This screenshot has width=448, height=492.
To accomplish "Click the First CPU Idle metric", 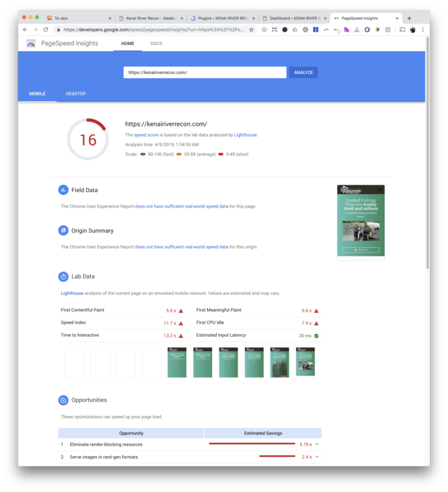I will click(x=257, y=323).
